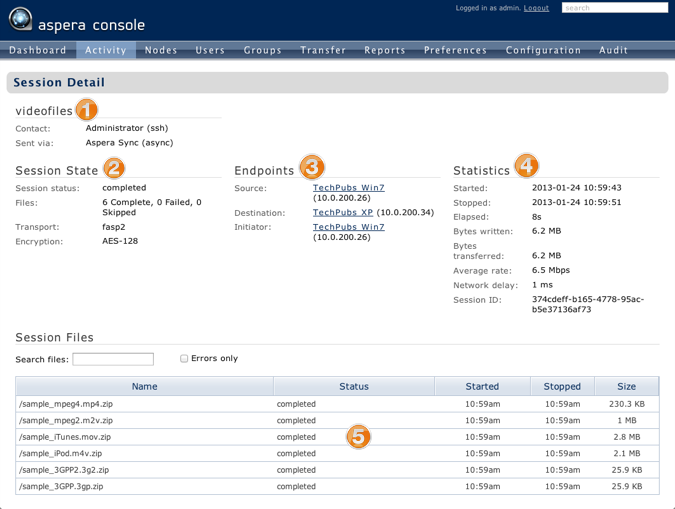Open the Reports tab
The height and width of the screenshot is (509, 675).
pos(385,50)
